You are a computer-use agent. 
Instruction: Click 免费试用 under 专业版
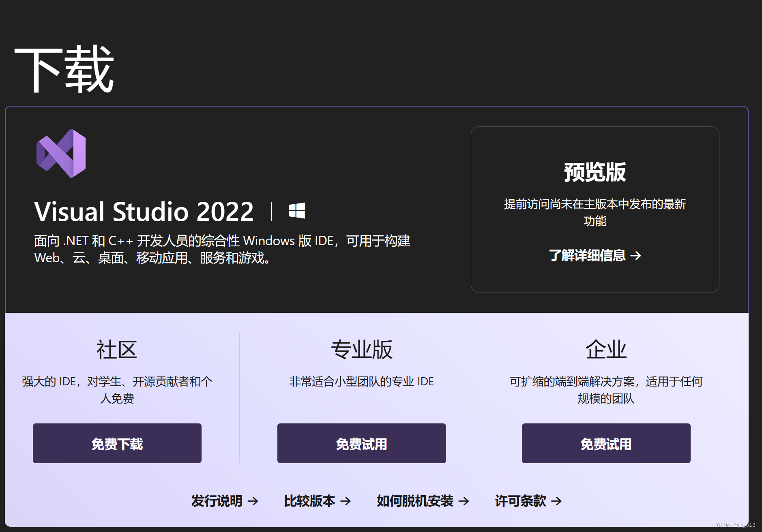(362, 443)
